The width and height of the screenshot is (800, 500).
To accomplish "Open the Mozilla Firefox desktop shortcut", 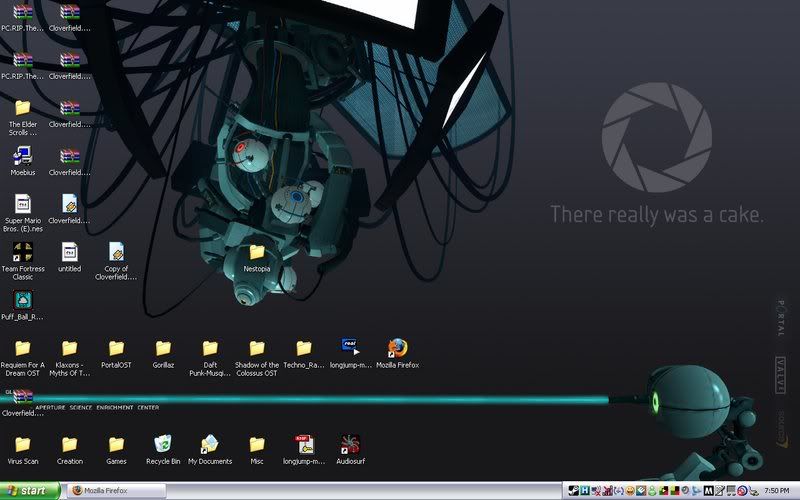I will click(397, 348).
